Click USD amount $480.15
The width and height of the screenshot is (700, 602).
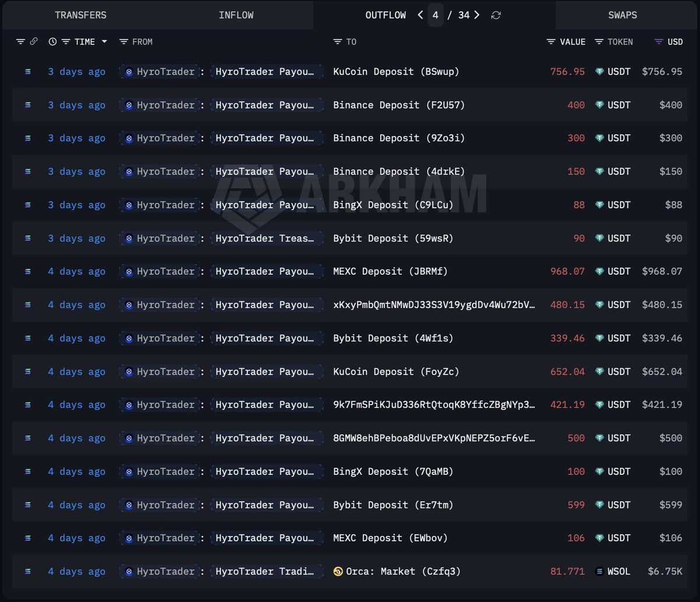pyautogui.click(x=662, y=304)
